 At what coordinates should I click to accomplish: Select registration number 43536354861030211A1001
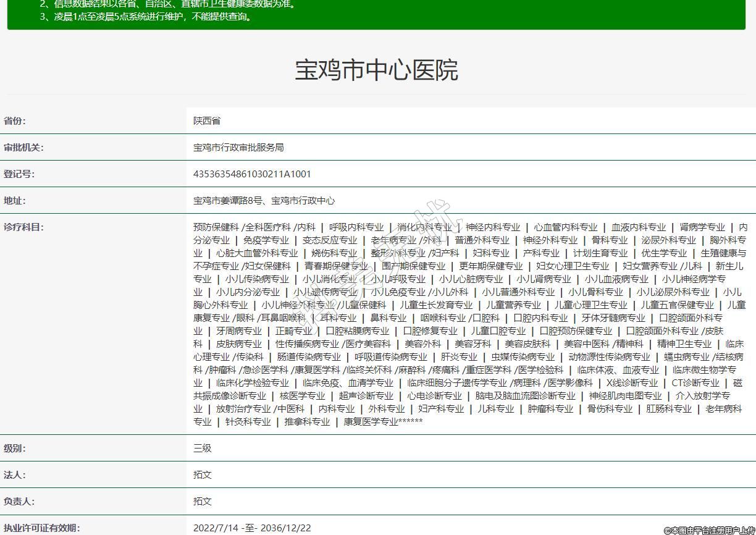[252, 174]
